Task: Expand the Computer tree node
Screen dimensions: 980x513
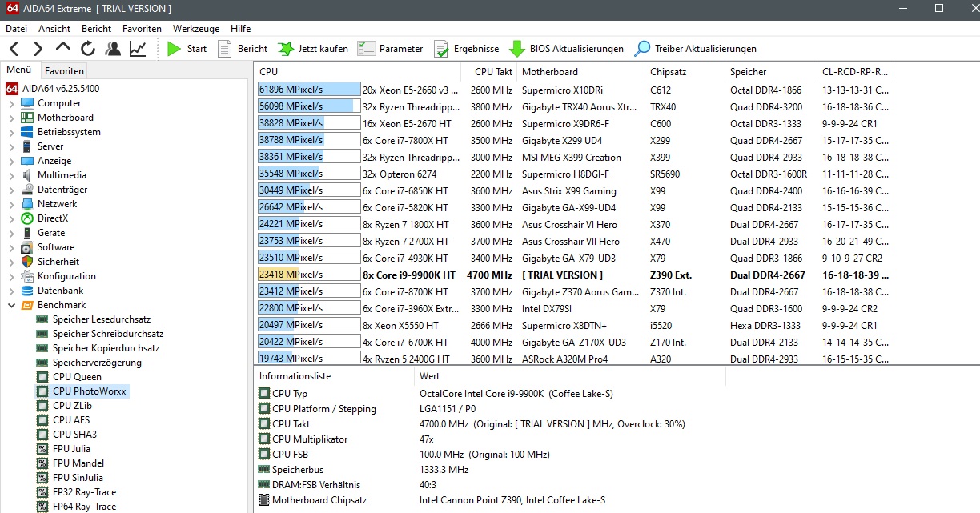Action: pos(11,103)
